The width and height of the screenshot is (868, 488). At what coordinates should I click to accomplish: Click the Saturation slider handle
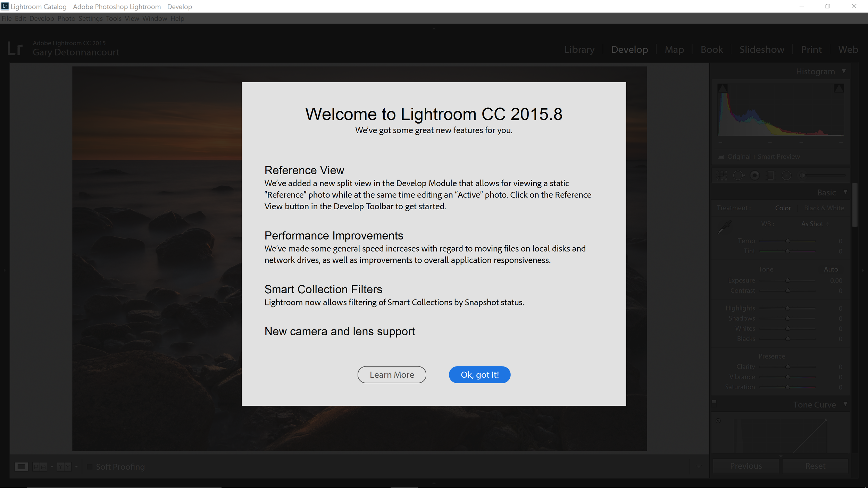click(788, 387)
